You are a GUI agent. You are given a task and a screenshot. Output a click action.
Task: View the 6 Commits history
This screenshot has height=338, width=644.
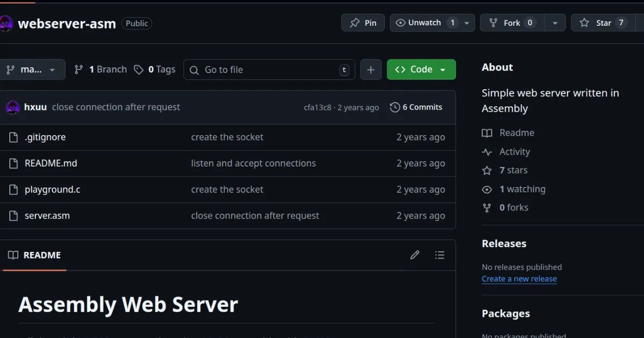pyautogui.click(x=416, y=107)
